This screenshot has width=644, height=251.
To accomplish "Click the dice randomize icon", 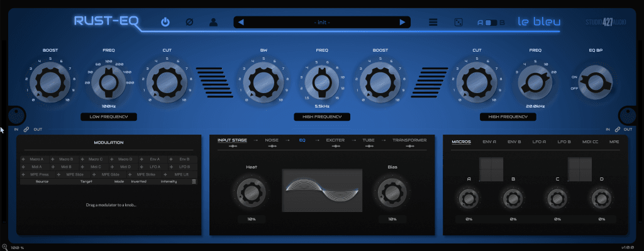I will [458, 22].
